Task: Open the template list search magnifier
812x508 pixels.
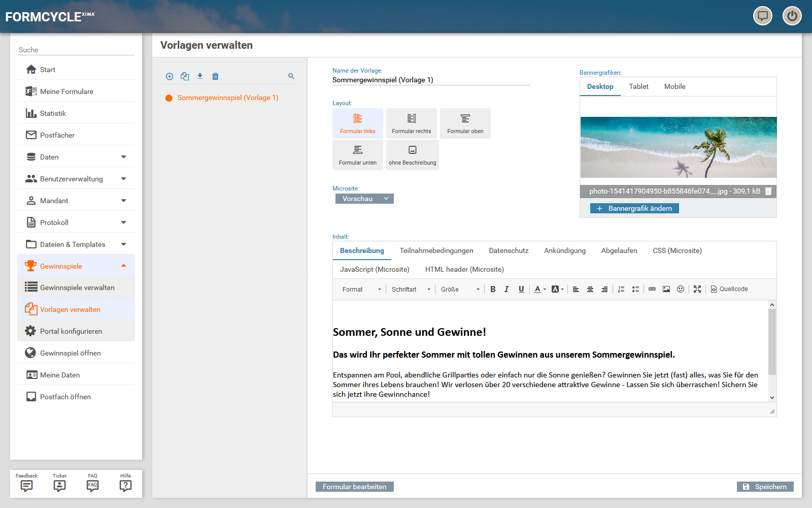Action: coord(291,76)
